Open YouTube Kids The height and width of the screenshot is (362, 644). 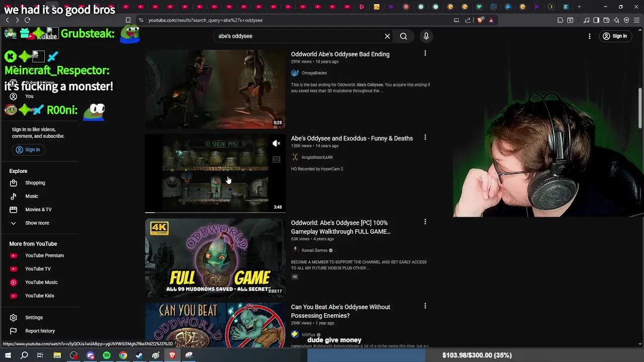(x=39, y=296)
